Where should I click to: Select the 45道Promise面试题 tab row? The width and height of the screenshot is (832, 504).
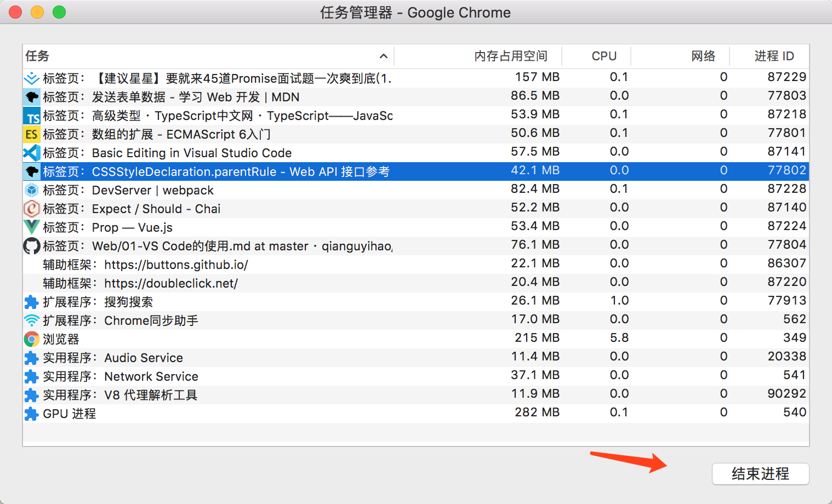pyautogui.click(x=416, y=78)
